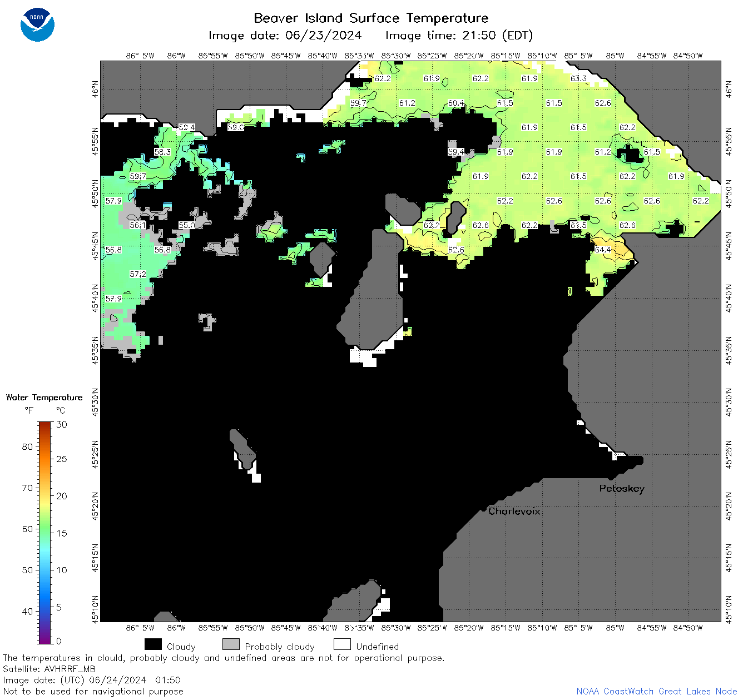Click the Probably cloudy legend label
This screenshot has width=743, height=700.
[280, 647]
